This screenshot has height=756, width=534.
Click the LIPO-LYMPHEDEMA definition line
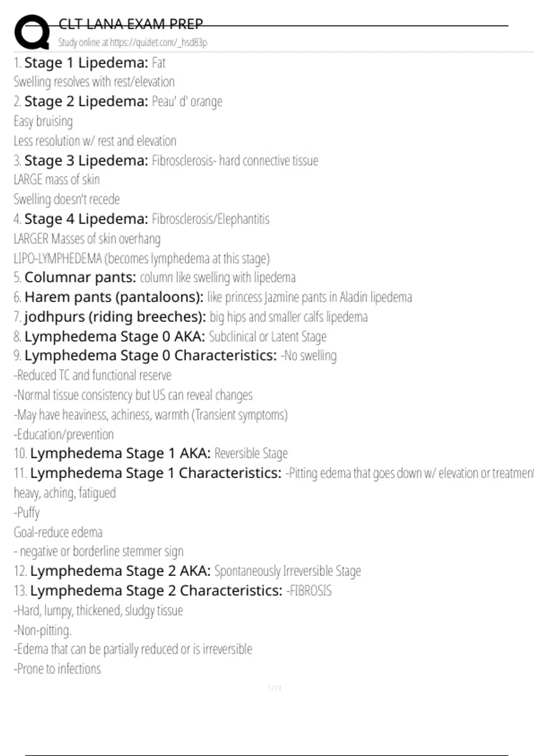pyautogui.click(x=142, y=258)
